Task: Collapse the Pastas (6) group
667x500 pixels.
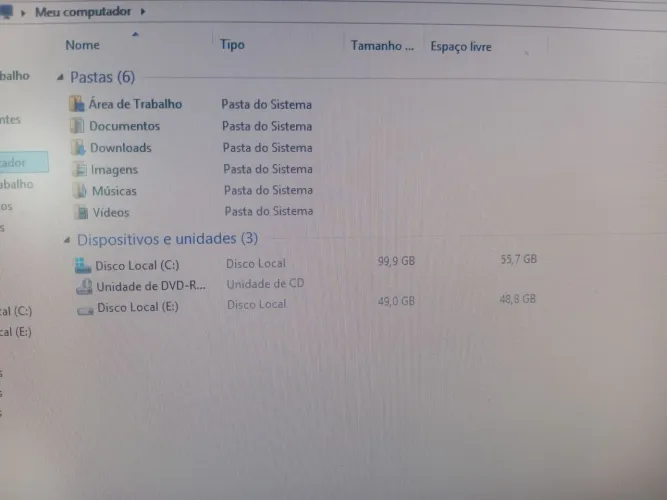Action: point(60,77)
